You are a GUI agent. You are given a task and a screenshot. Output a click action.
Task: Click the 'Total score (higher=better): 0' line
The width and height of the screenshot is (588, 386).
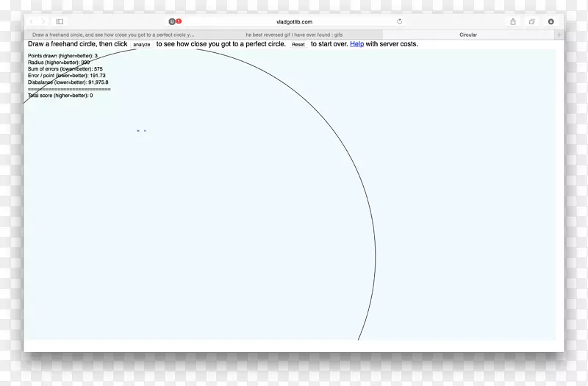(x=60, y=96)
